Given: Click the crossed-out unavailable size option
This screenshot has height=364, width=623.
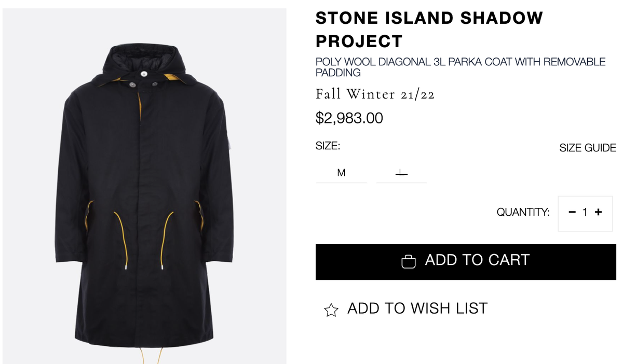Looking at the screenshot, I should [x=401, y=173].
